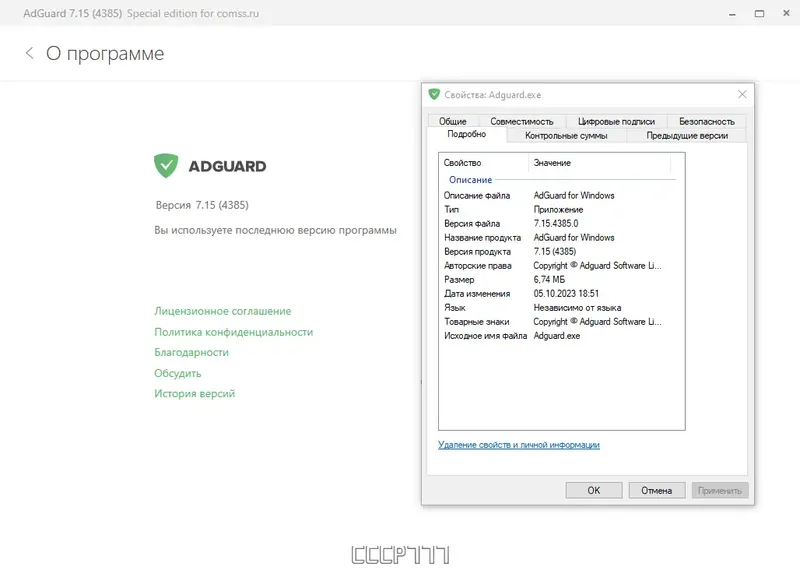Close the AdGuard main window

pos(786,14)
